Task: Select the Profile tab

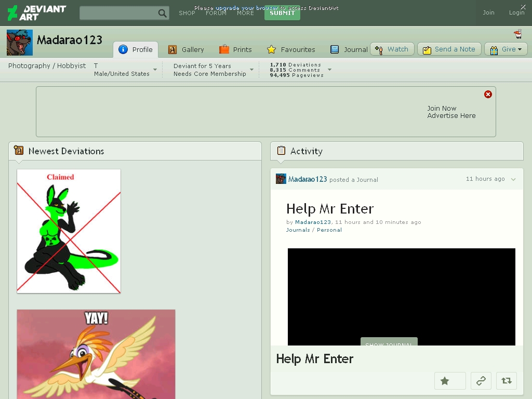Action: tap(136, 49)
